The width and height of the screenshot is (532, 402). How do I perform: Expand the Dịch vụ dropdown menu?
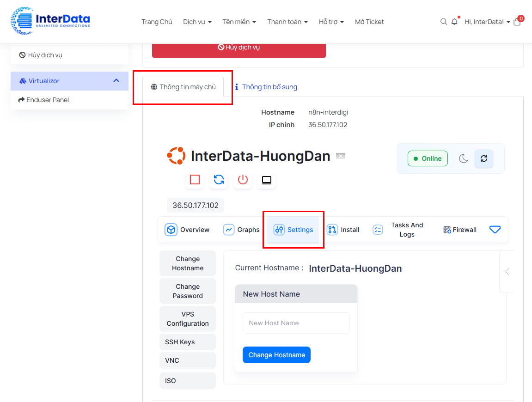[197, 22]
